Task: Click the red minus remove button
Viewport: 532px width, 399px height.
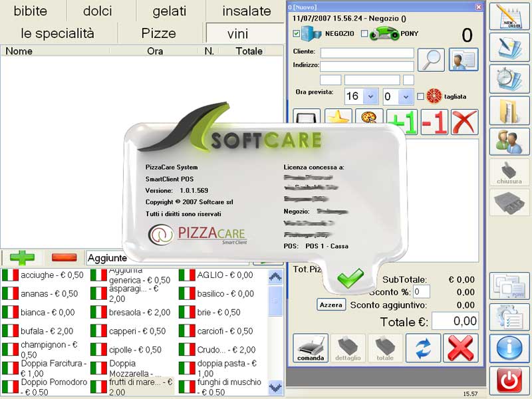Action: click(x=64, y=257)
